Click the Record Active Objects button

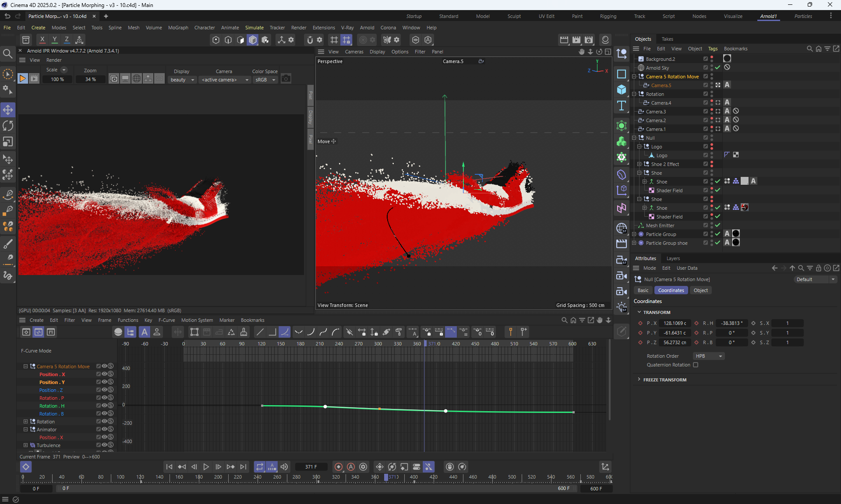[x=338, y=467]
